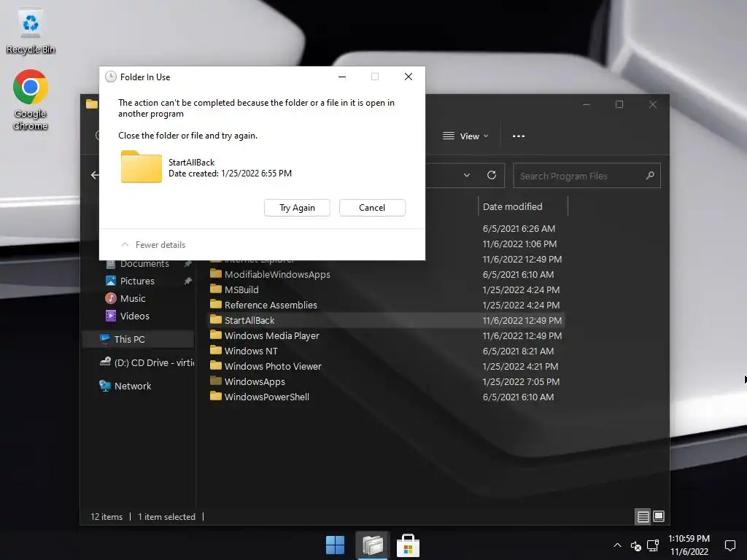The image size is (747, 560).
Task: Select Pictures in the navigation pane
Action: coord(136,281)
